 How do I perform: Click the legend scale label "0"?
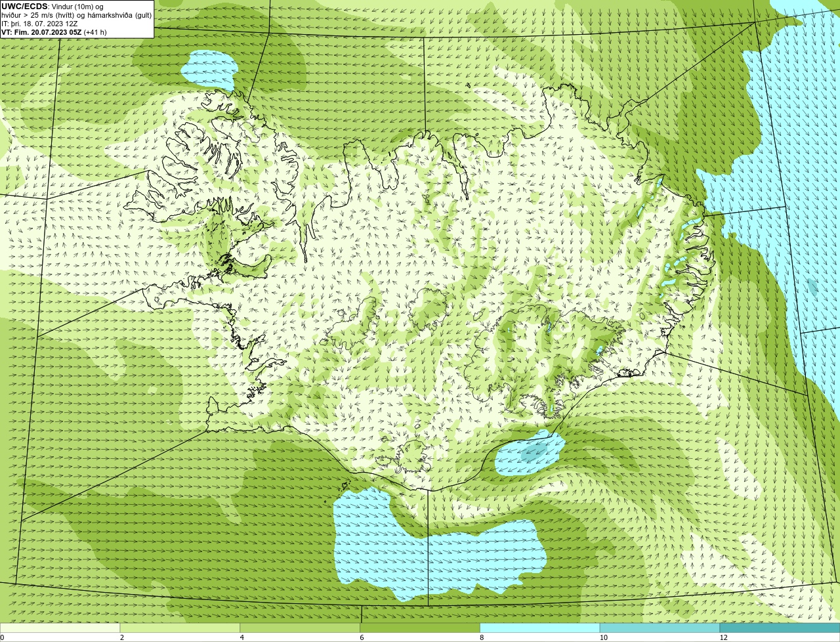pyautogui.click(x=2, y=637)
